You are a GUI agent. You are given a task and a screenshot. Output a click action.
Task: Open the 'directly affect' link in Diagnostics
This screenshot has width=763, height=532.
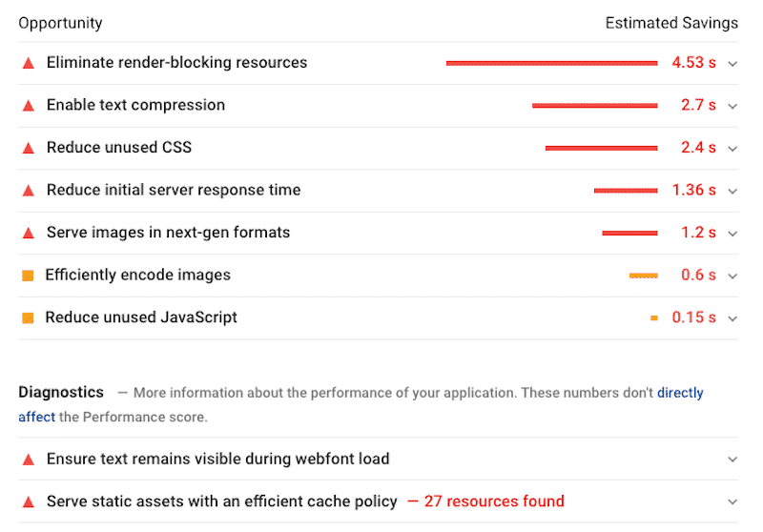pyautogui.click(x=680, y=393)
